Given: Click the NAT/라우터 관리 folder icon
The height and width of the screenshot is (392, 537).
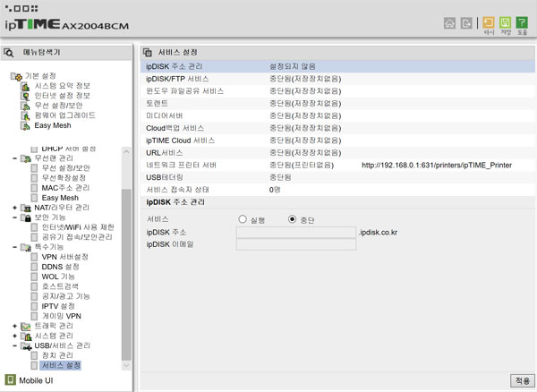Looking at the screenshot, I should coord(26,208).
